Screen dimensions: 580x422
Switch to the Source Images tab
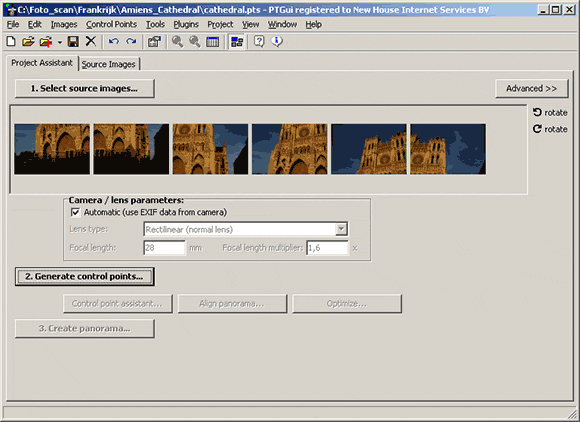109,64
